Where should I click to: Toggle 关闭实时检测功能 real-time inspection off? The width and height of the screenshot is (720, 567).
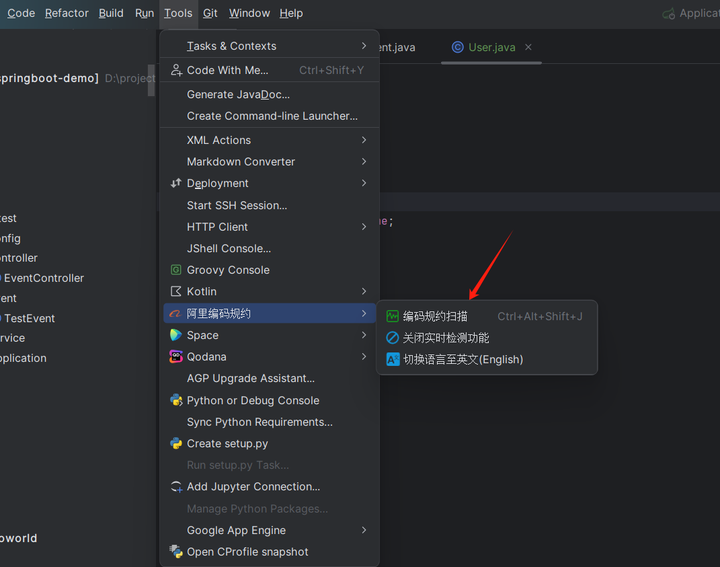coord(445,338)
